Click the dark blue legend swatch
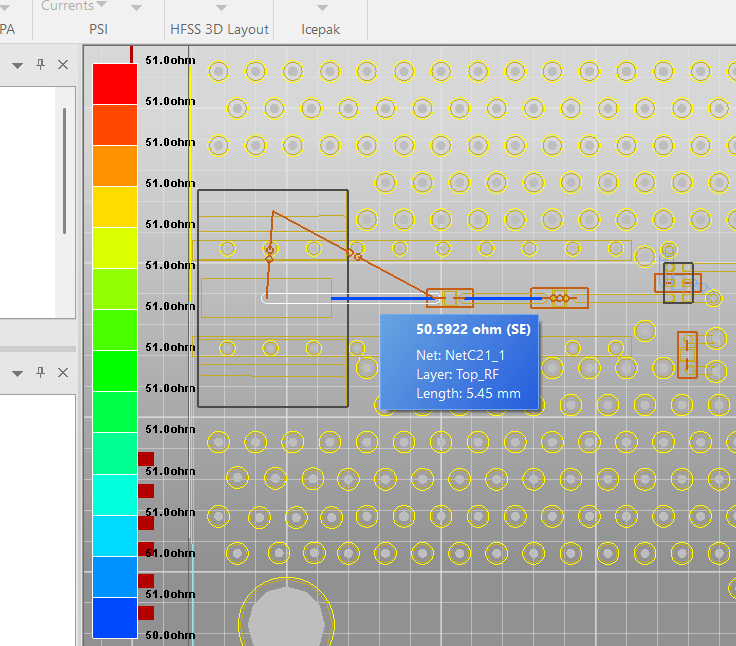The height and width of the screenshot is (646, 736). 115,618
